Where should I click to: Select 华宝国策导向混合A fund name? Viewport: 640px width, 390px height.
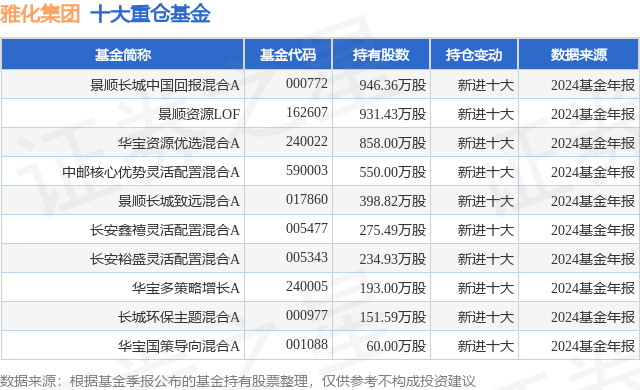pos(179,346)
